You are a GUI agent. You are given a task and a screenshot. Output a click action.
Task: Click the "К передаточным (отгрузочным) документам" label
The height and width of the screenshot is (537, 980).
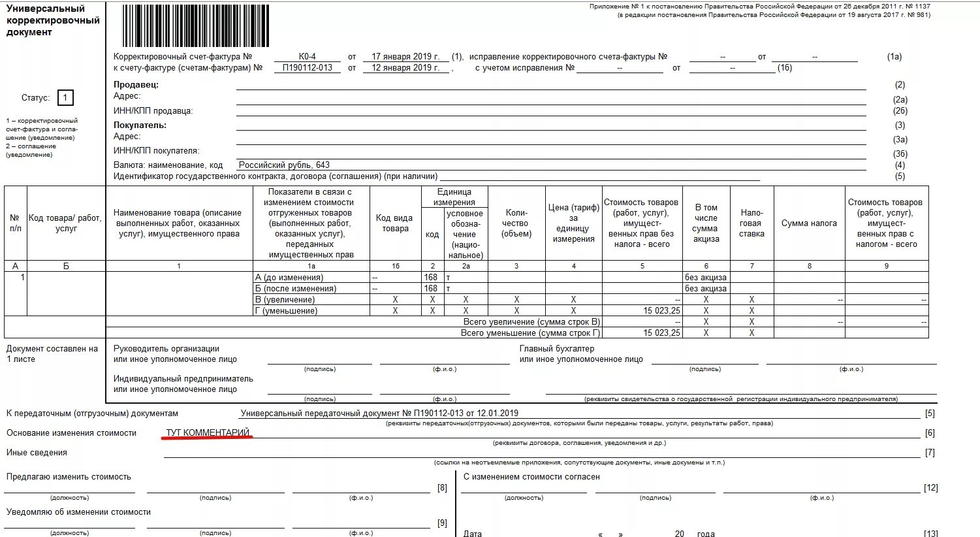[x=92, y=414]
